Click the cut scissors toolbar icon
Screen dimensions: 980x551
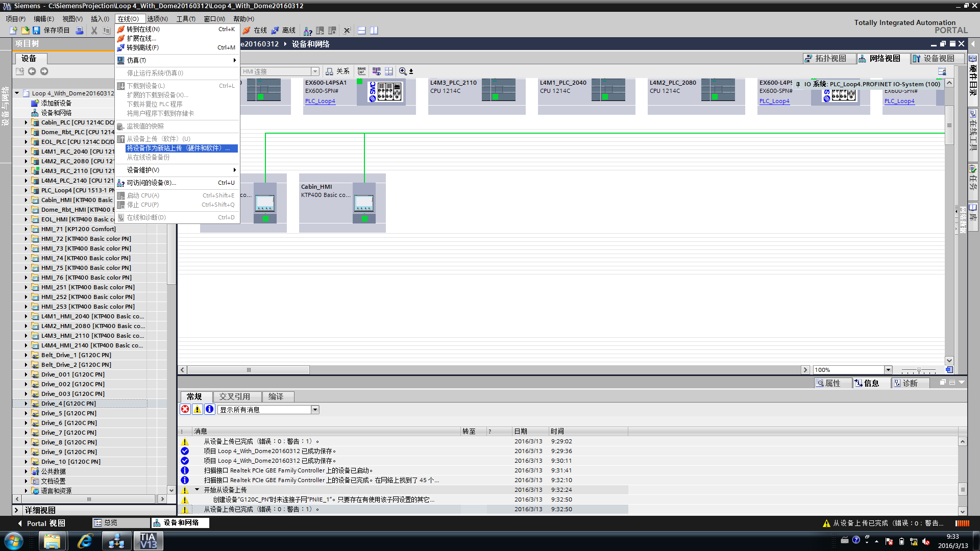coord(94,31)
